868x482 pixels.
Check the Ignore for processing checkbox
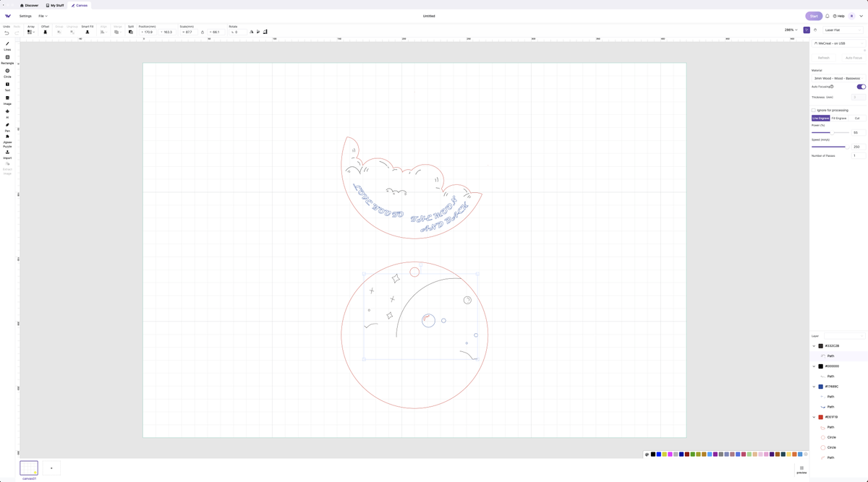pyautogui.click(x=813, y=110)
